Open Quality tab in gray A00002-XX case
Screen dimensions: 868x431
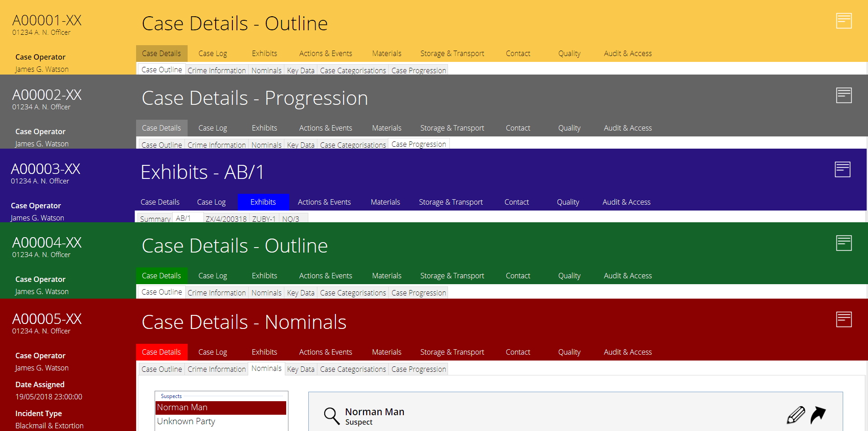coord(569,128)
